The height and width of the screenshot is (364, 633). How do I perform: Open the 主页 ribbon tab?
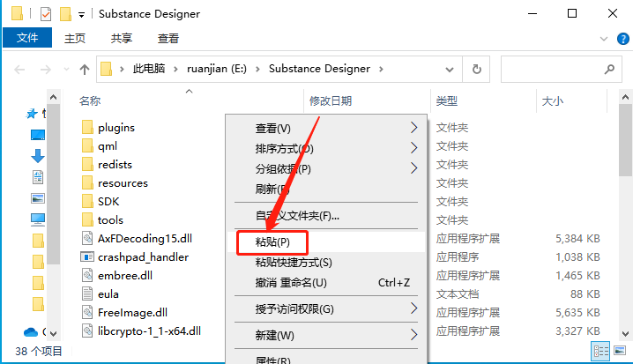[75, 38]
